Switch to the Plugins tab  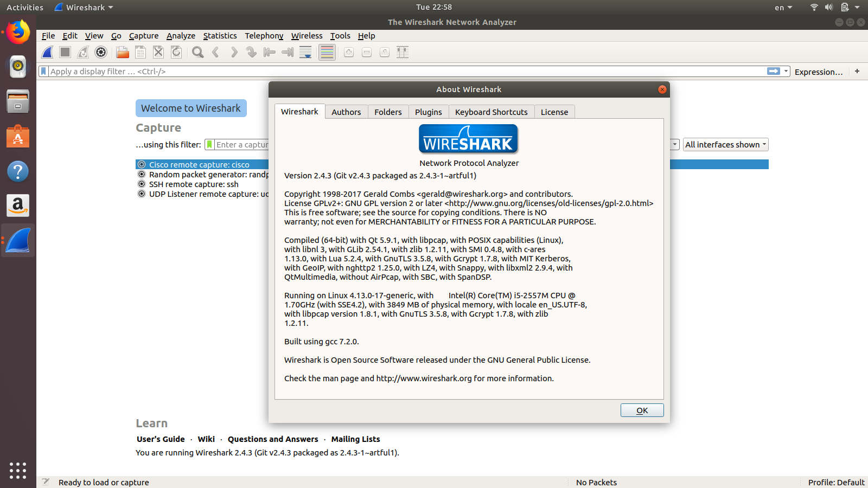[x=429, y=112]
